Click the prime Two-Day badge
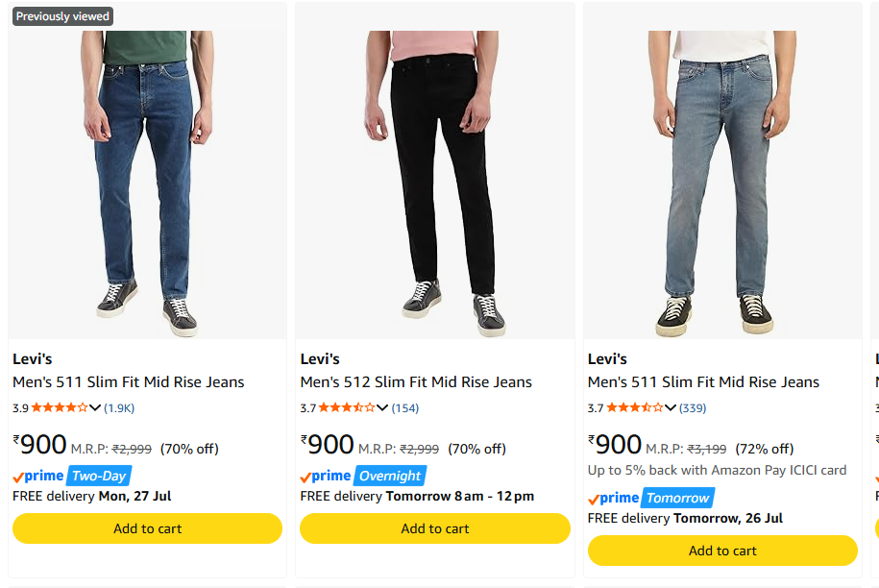Screen dimensions: 879x588 point(72,476)
